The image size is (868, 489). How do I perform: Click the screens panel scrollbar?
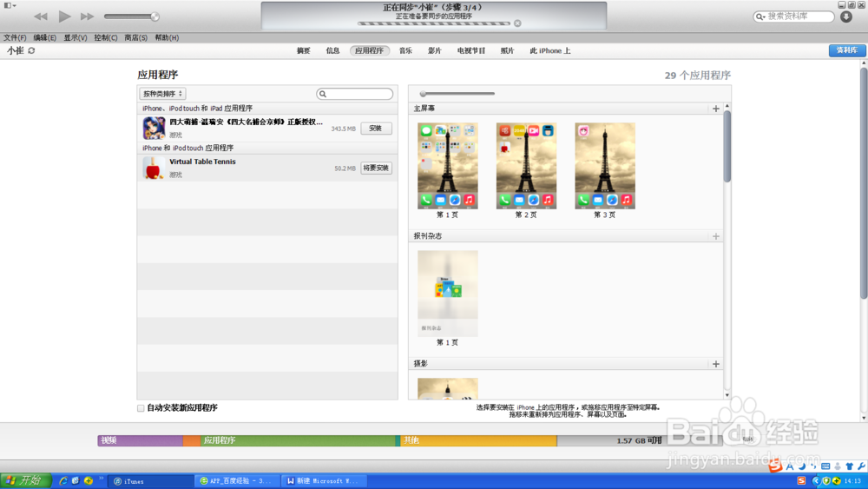pyautogui.click(x=727, y=146)
